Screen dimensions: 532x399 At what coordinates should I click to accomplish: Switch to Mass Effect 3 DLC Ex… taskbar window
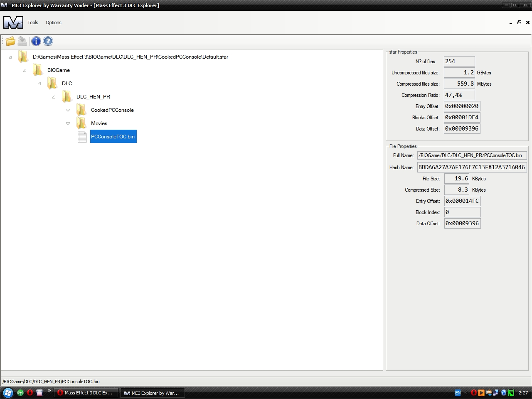tap(86, 393)
